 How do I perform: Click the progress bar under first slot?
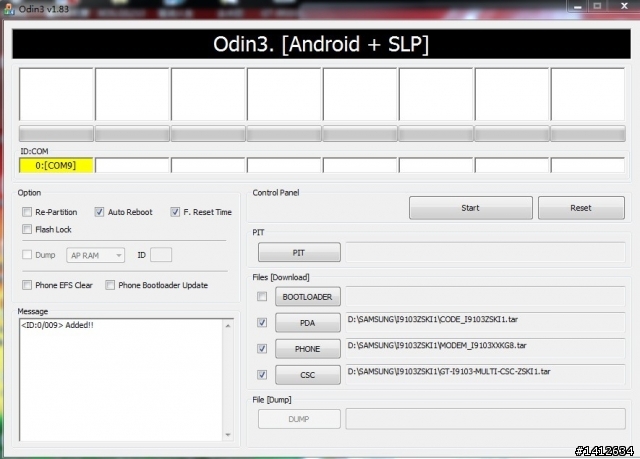coord(56,134)
